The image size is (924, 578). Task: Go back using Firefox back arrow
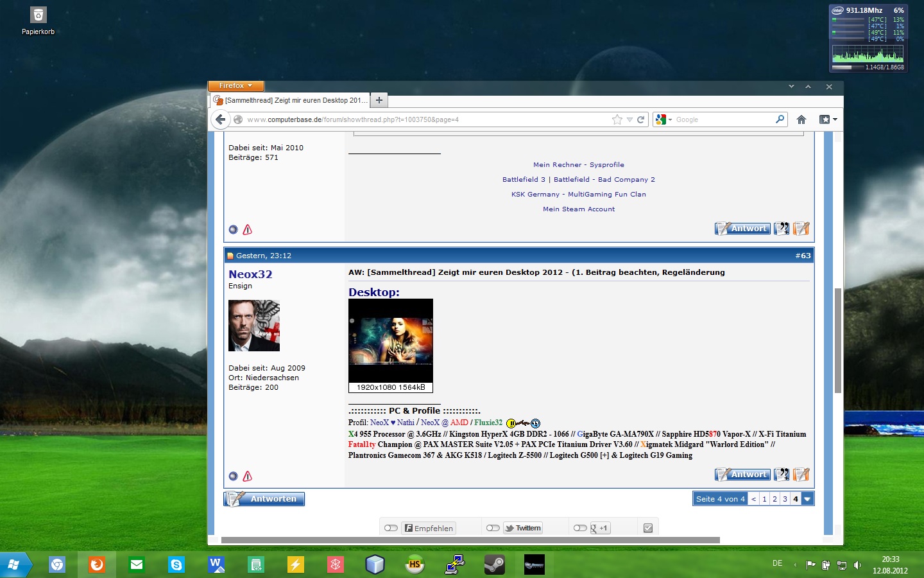click(220, 119)
